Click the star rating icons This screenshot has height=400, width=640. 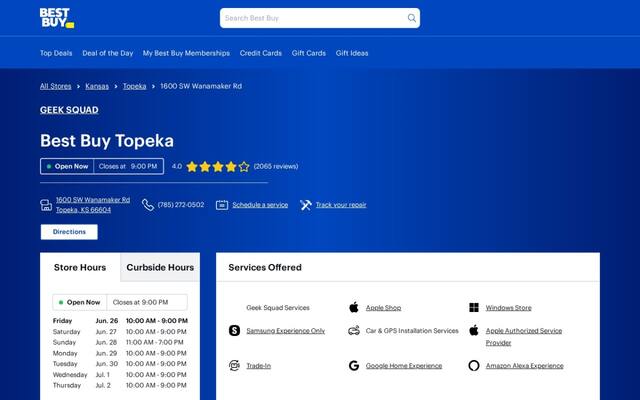(x=218, y=167)
